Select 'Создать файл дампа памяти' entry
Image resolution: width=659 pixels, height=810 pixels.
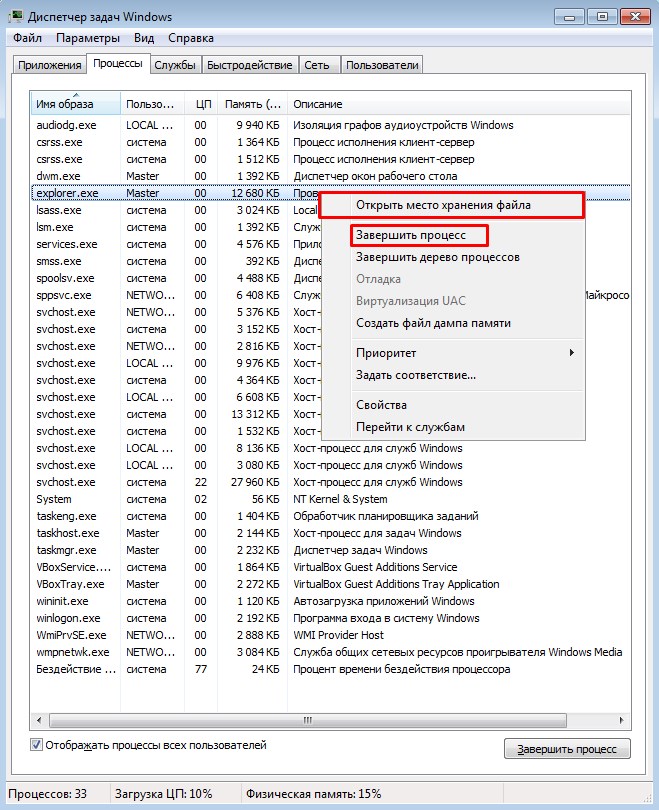[x=433, y=323]
